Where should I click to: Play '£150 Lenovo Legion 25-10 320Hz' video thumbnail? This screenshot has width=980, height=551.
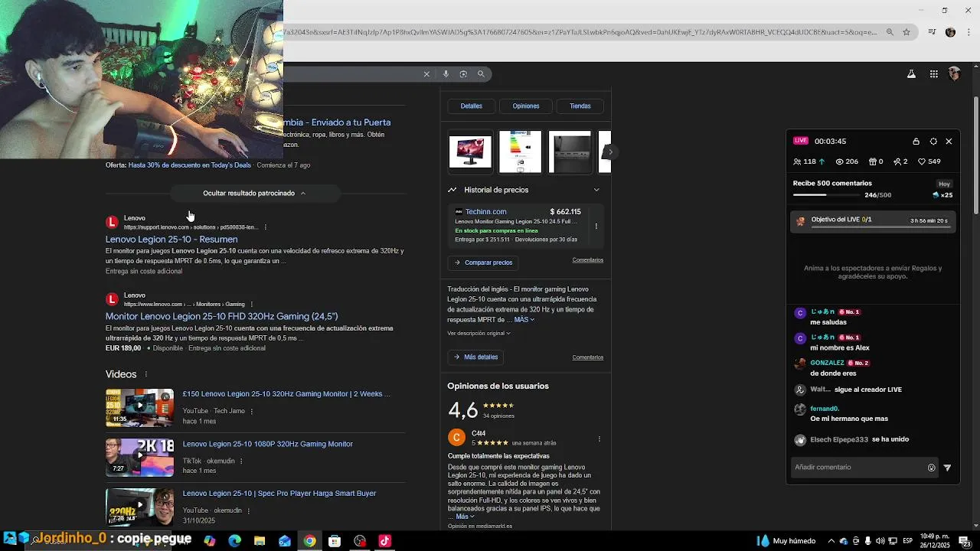[139, 408]
